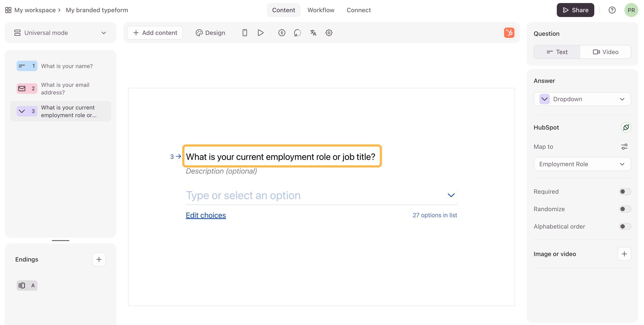Open the help question mark icon

point(612,10)
